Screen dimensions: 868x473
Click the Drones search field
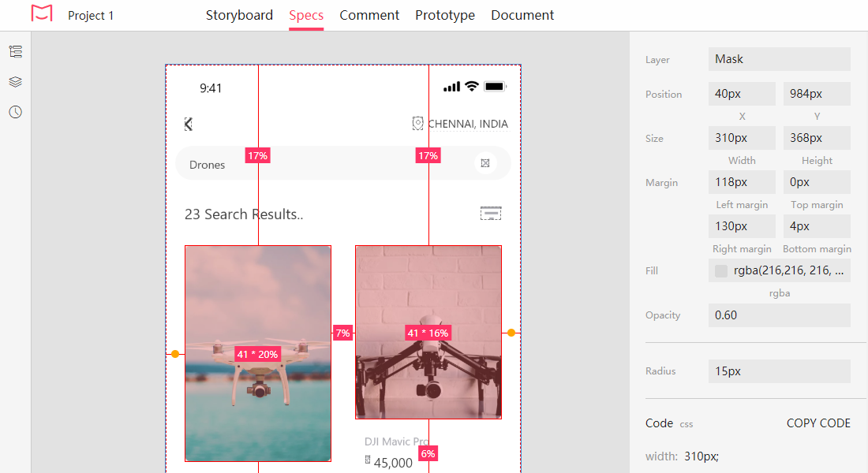coord(342,163)
